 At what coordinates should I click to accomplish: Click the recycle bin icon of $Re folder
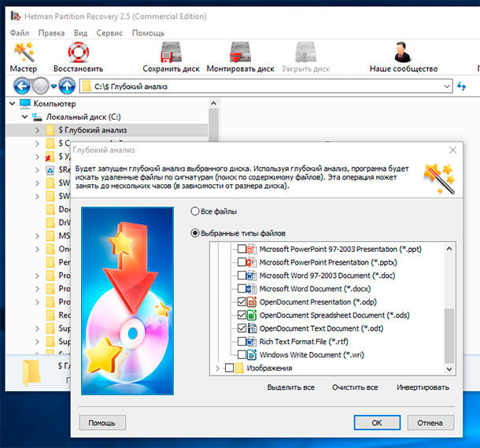(x=50, y=170)
